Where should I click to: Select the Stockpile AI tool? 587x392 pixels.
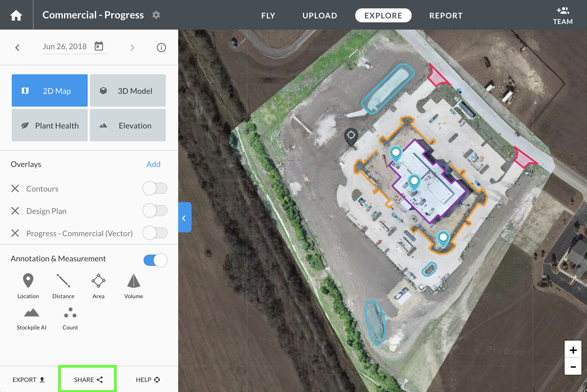(32, 319)
